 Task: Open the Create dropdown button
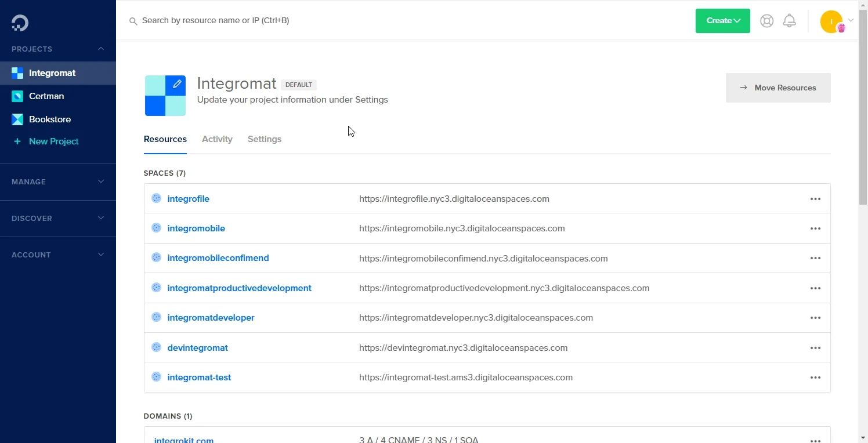tap(723, 21)
